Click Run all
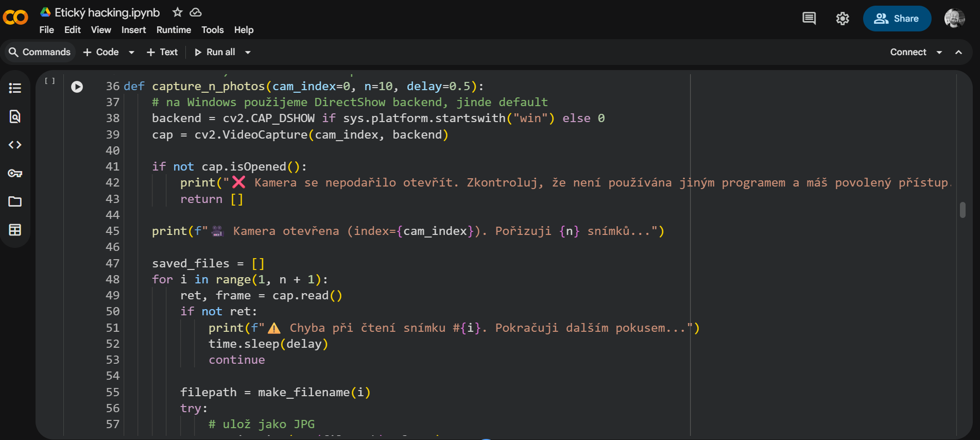The image size is (980, 440). pyautogui.click(x=215, y=52)
